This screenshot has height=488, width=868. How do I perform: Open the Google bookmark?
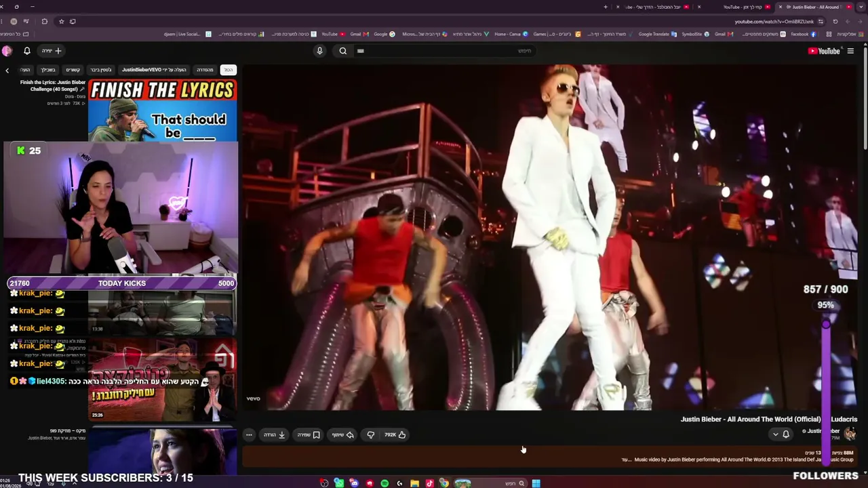coord(384,34)
